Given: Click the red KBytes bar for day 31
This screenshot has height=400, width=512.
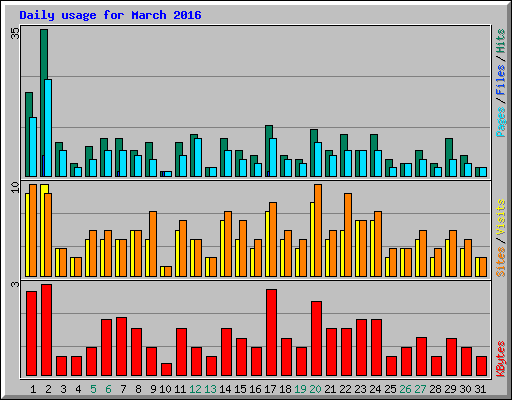Looking at the screenshot, I should click(x=481, y=366).
